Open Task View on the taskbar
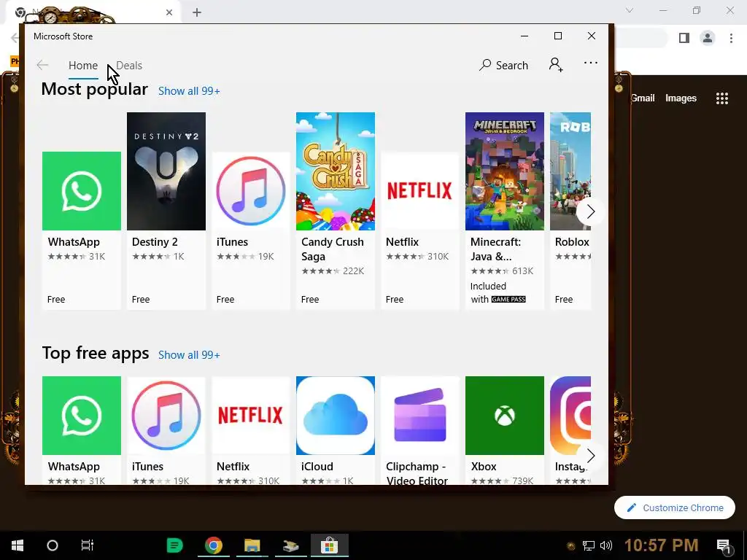Screen dimensions: 747x560 click(x=88, y=545)
